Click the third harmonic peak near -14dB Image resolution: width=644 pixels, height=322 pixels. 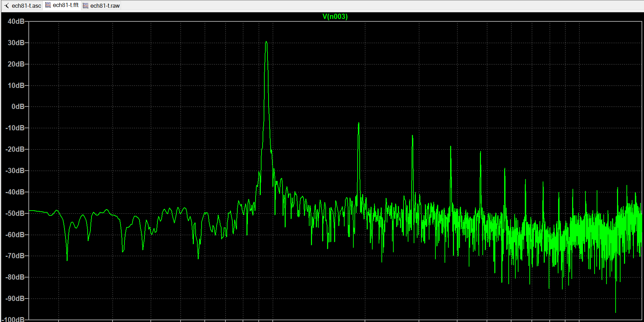point(413,136)
